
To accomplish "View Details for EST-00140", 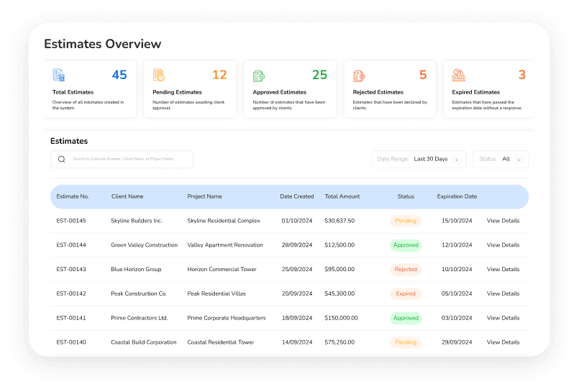I will tap(503, 342).
